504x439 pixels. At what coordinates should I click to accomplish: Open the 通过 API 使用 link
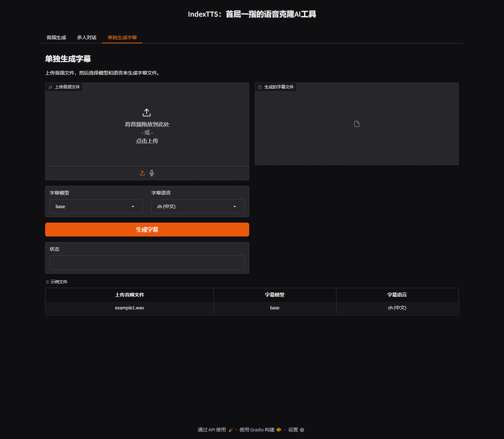[x=215, y=430]
